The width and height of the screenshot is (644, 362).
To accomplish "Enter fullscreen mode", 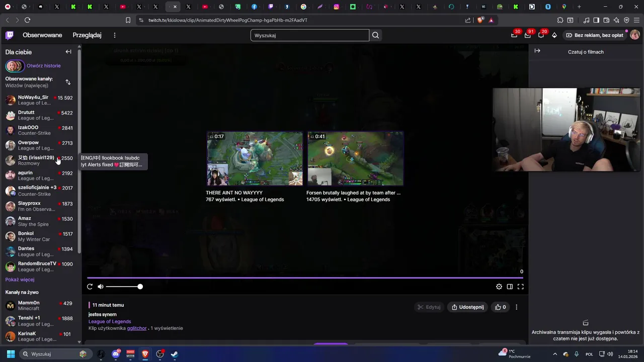I will pos(521,287).
